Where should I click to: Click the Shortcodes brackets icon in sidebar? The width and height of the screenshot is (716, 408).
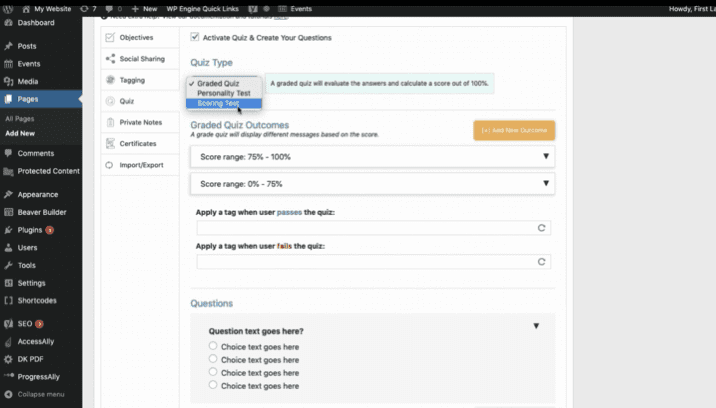[8, 301]
